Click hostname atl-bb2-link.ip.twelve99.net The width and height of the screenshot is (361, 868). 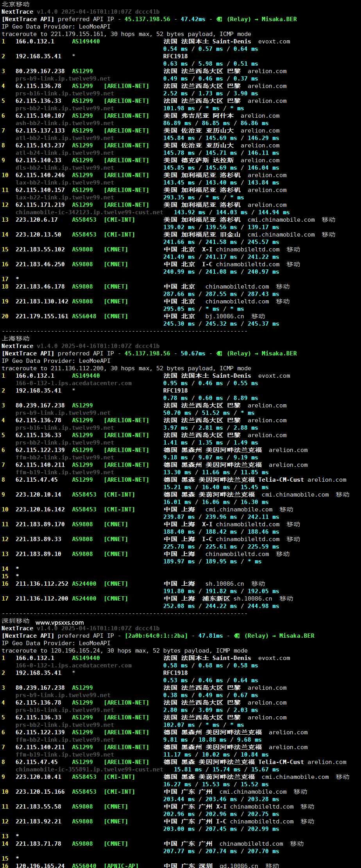(65, 138)
